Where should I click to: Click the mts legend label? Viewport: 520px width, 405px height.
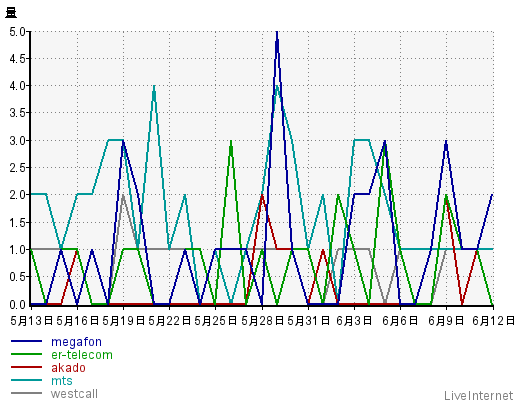(62, 381)
